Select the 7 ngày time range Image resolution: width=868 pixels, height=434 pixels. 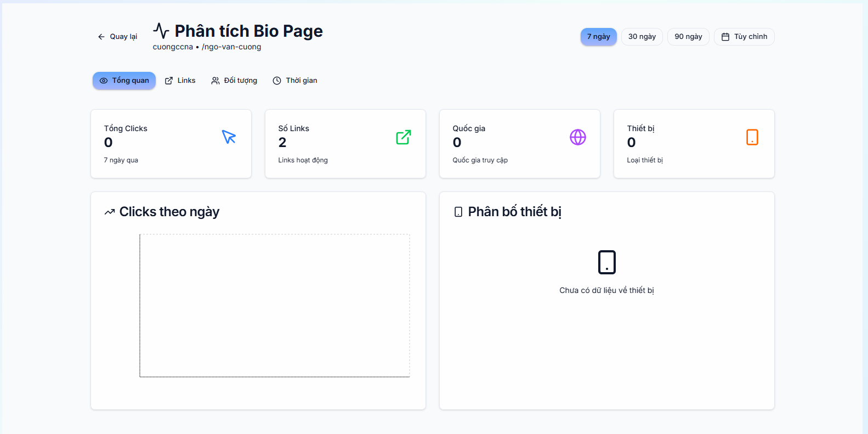tap(598, 37)
